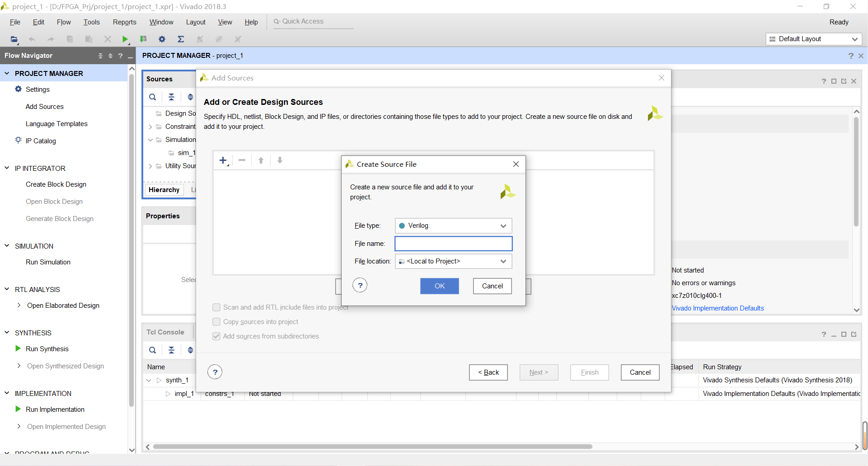The height and width of the screenshot is (466, 868).
Task: Click Move Down arrow in Add Sources dialog
Action: click(280, 160)
